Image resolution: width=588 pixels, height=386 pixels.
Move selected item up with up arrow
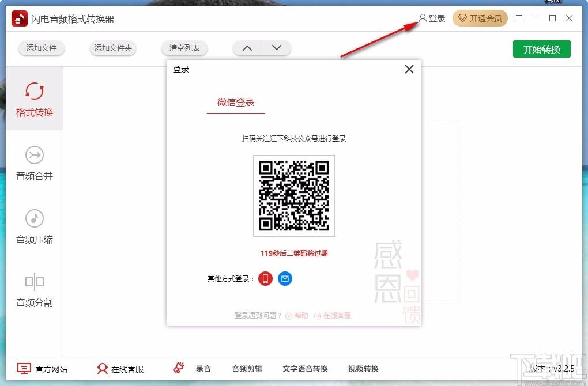coord(247,48)
